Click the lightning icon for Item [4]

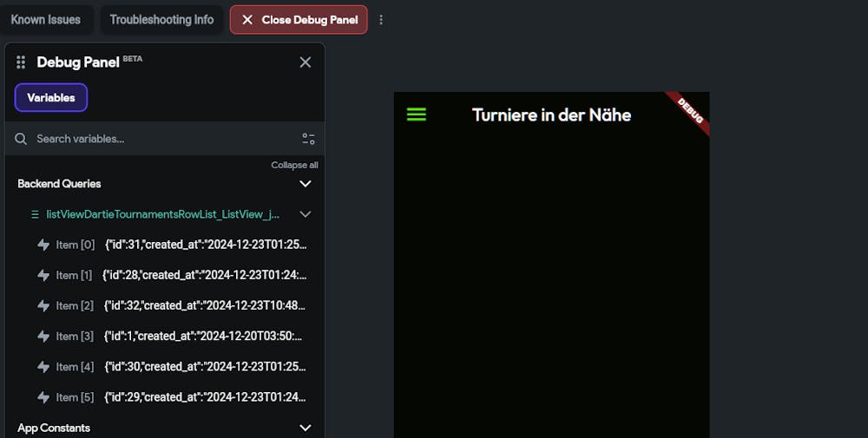[43, 366]
